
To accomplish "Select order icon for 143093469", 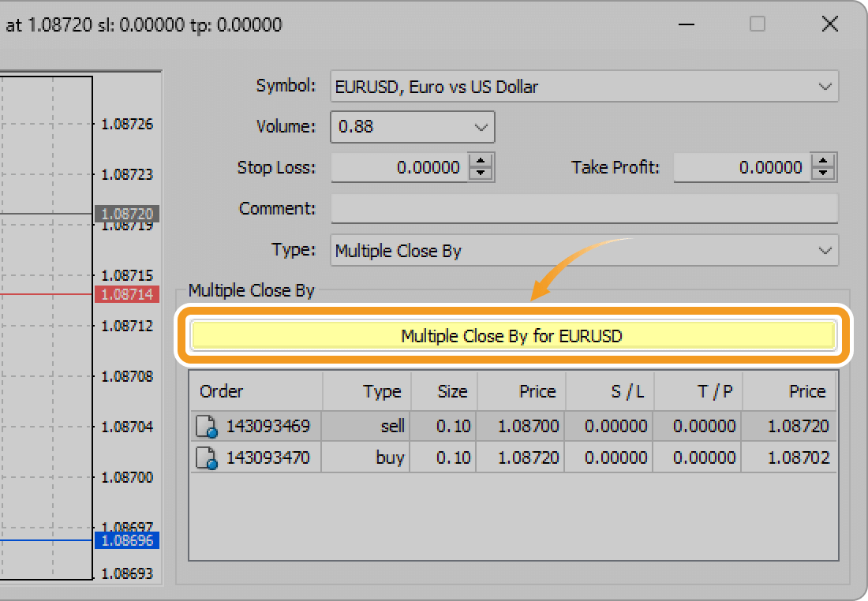I will click(x=206, y=427).
